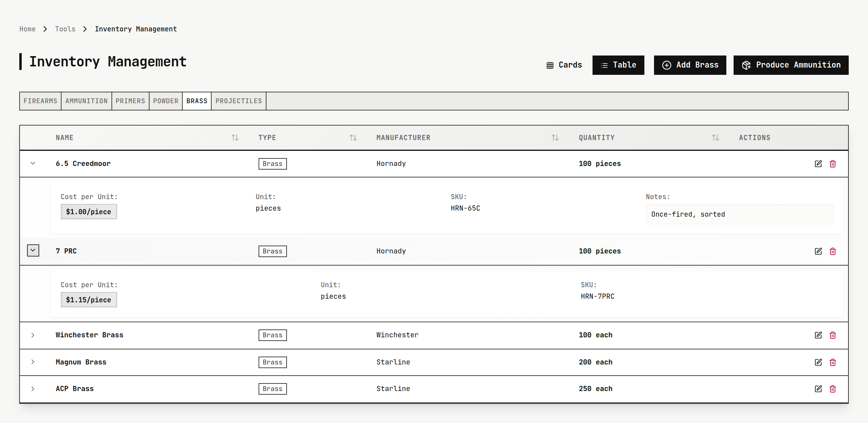Delete the Winchester Brass entry

(833, 335)
